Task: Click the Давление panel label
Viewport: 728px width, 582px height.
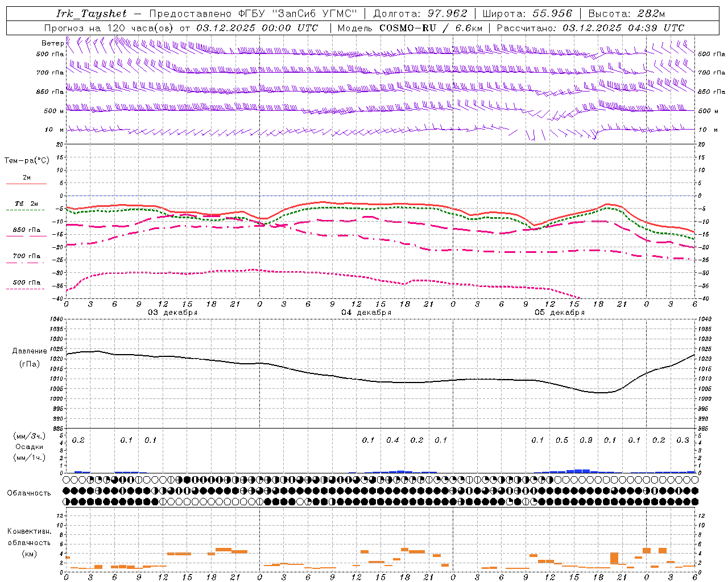Action: pyautogui.click(x=30, y=351)
